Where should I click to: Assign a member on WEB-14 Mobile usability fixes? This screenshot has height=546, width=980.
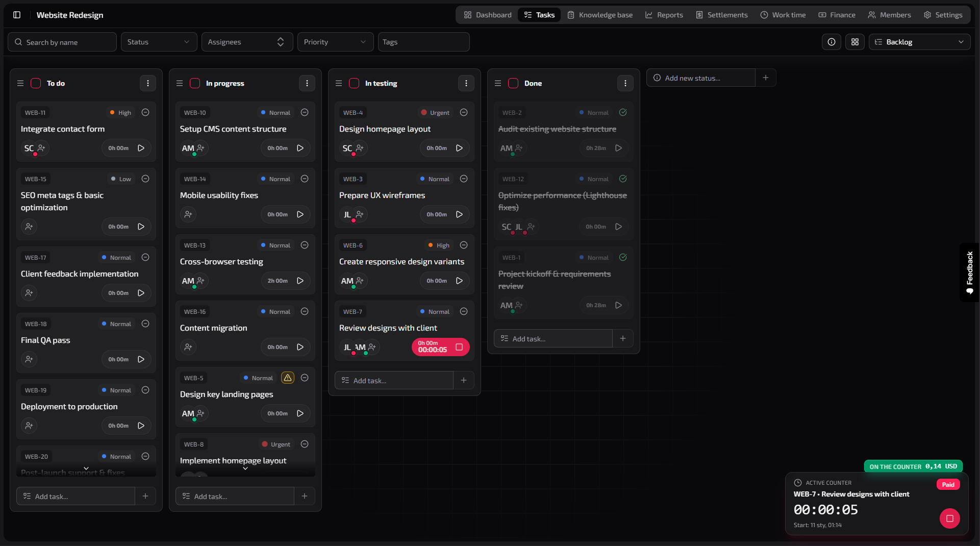[x=188, y=214]
